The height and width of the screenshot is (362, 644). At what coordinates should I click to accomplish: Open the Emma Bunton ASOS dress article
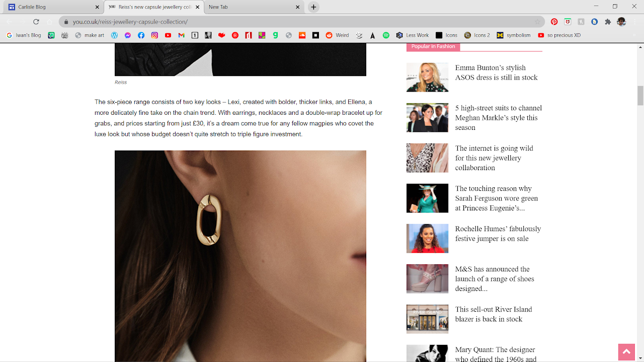point(496,73)
